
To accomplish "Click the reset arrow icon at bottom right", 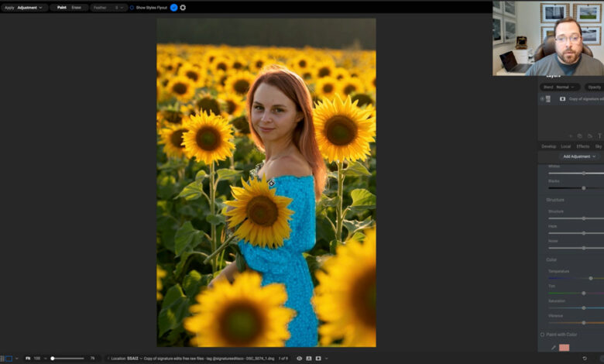I will pos(585,359).
